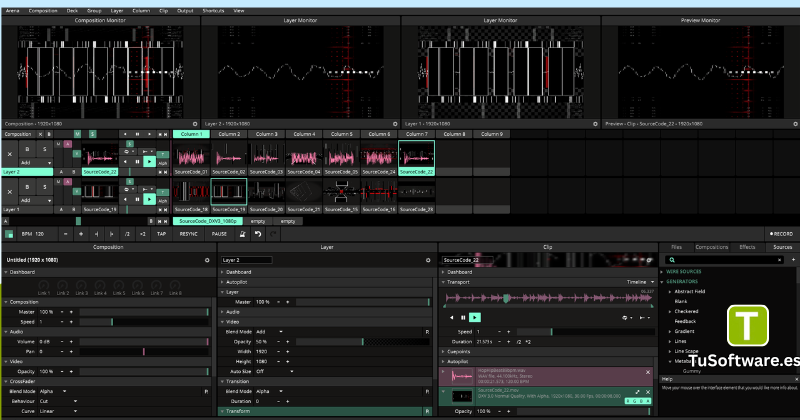Image resolution: width=800 pixels, height=420 pixels.
Task: Assign Layer 2 to crossfader side A
Action: [x=61, y=172]
